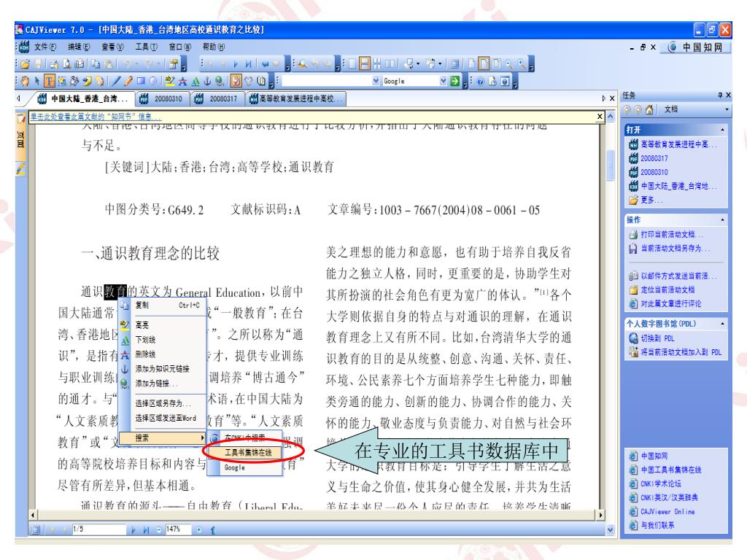The width and height of the screenshot is (747, 560).
Task: Click the CAJViewer Online link
Action: pyautogui.click(x=667, y=511)
